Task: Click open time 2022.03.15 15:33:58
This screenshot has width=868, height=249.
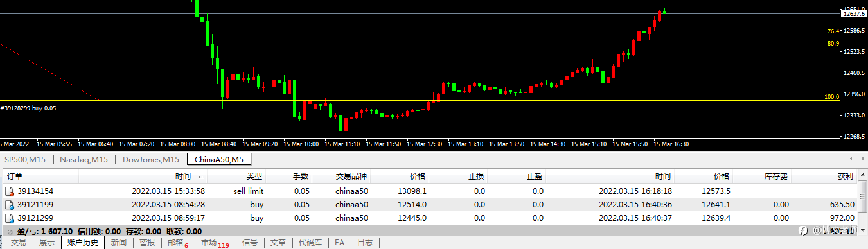Action: [x=168, y=191]
